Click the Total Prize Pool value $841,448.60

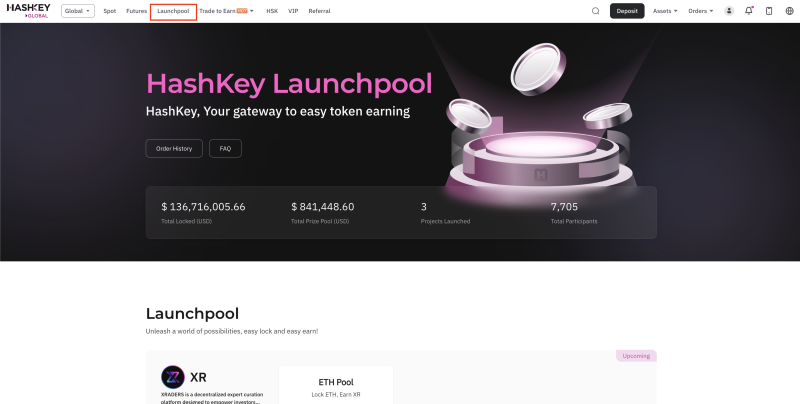click(x=322, y=207)
